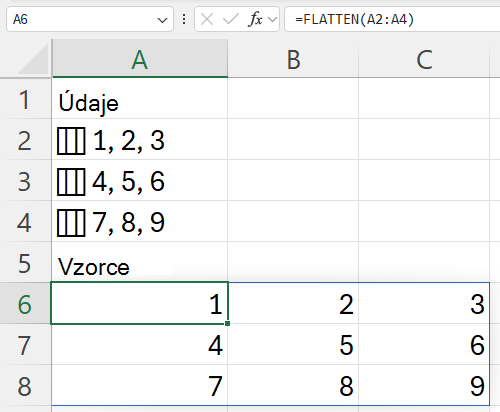The image size is (500, 412).
Task: Select column A header
Action: [x=140, y=59]
